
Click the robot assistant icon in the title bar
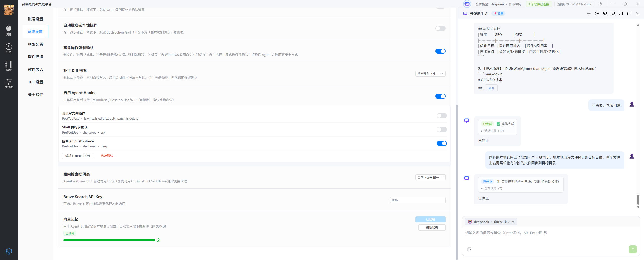pos(467,4)
